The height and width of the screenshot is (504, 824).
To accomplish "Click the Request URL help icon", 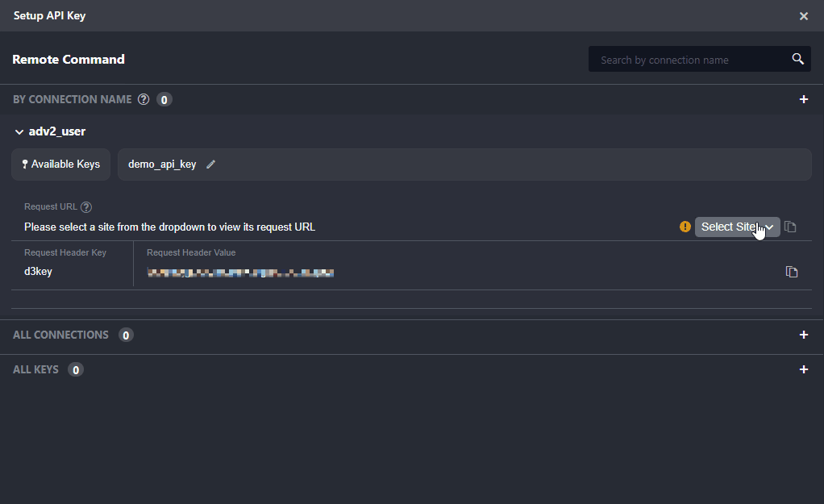I will click(x=86, y=207).
